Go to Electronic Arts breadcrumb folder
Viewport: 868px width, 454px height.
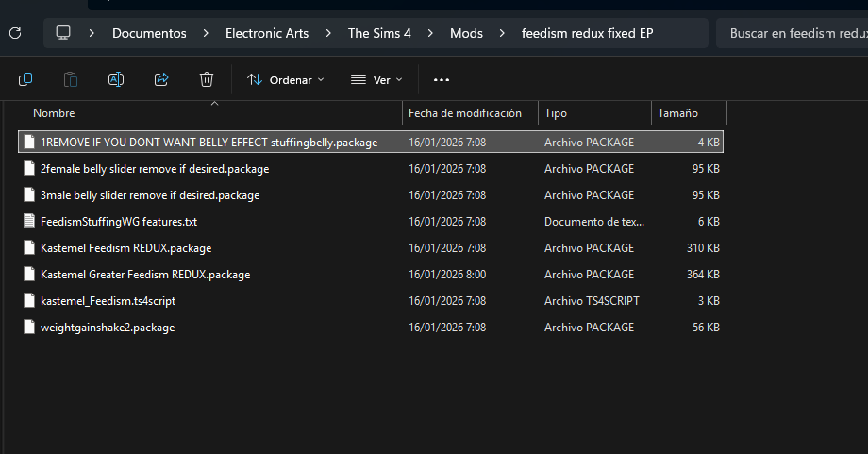pyautogui.click(x=266, y=33)
